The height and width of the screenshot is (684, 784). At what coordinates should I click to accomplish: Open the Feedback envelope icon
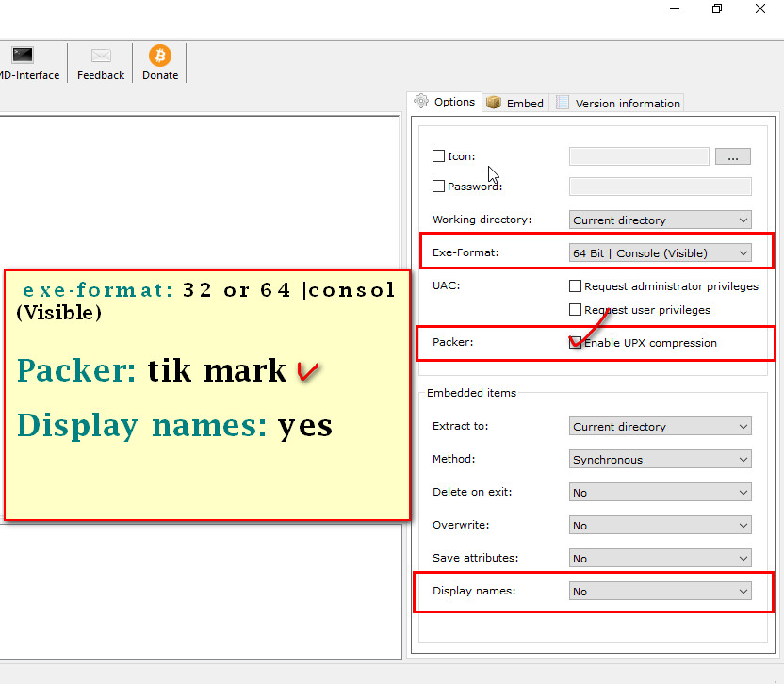(x=101, y=56)
